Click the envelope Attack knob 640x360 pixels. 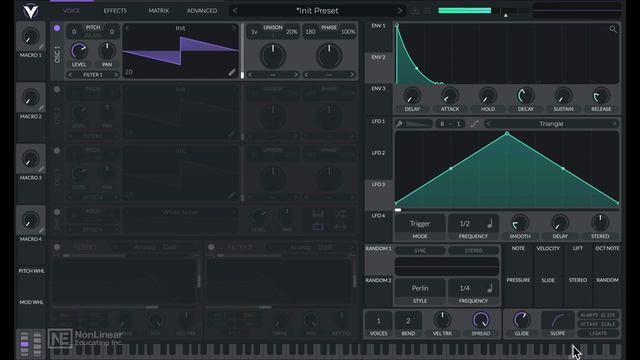(450, 96)
